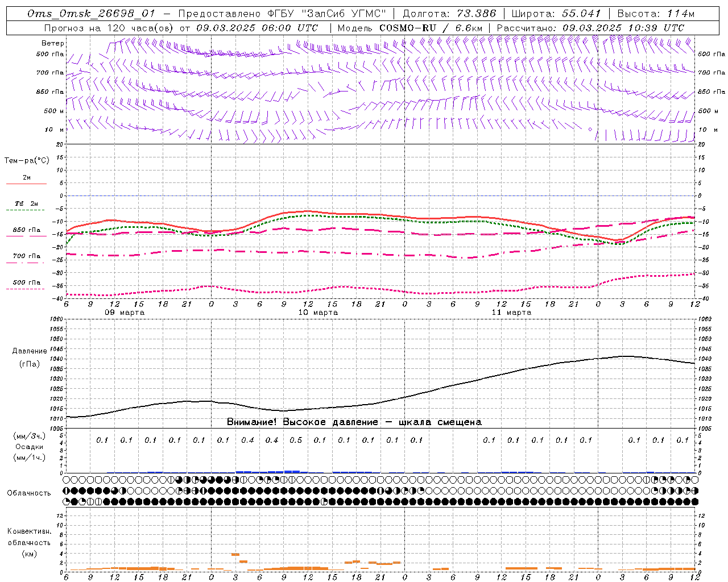Viewport: 728px width, 582px height.
Task: Click the 700 гПа temperature legend entry
Action: point(27,256)
